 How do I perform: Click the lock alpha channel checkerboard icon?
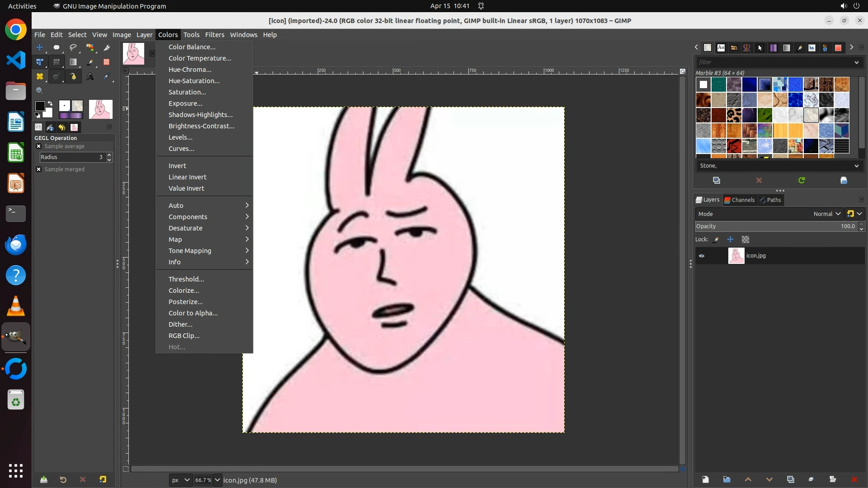coord(745,239)
